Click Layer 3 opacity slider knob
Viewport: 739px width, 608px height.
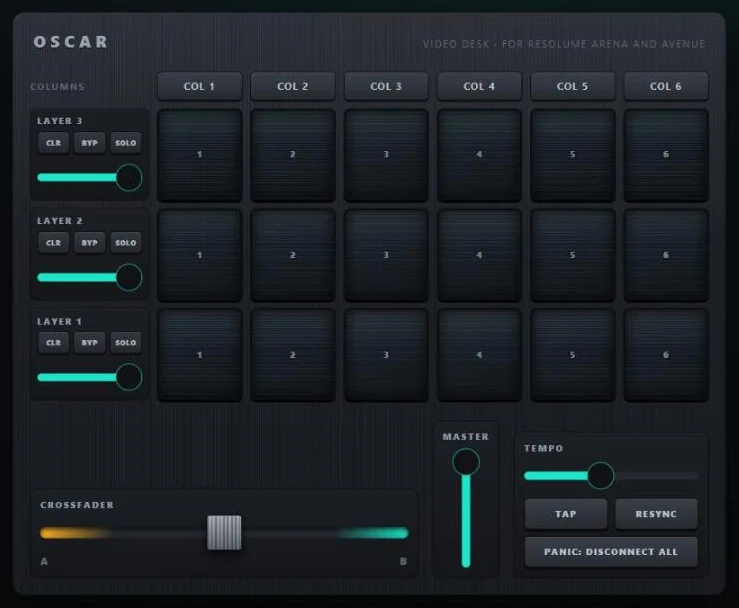129,178
